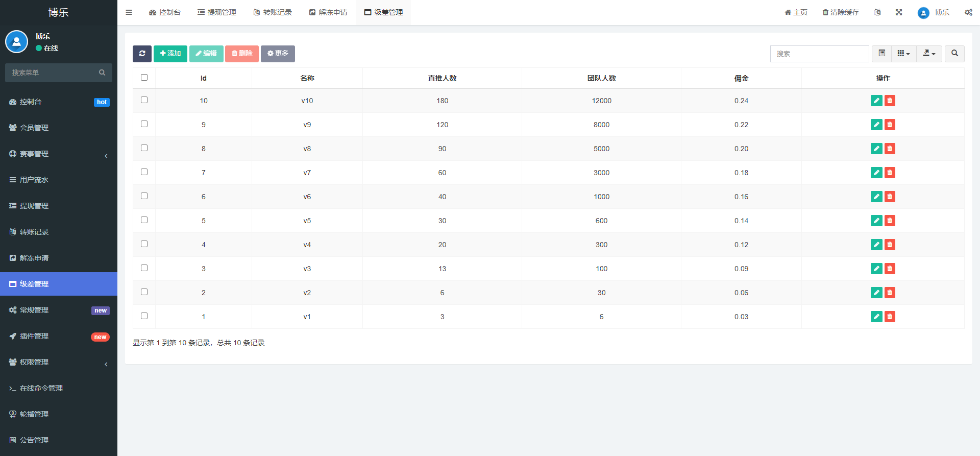The height and width of the screenshot is (456, 980).
Task: Click the search magnifier button beside export
Action: pos(954,54)
